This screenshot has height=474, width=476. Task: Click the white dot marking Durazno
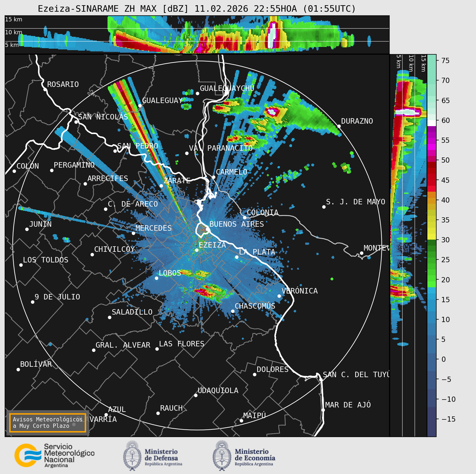339,126
